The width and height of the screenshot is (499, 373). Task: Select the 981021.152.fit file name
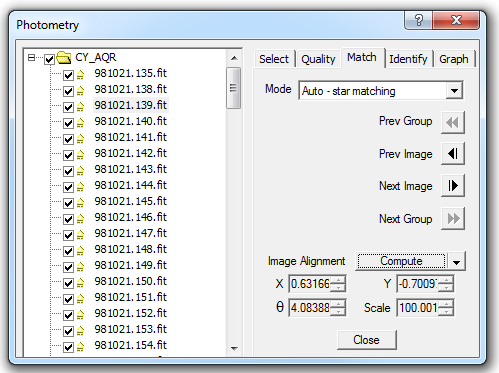pos(130,313)
